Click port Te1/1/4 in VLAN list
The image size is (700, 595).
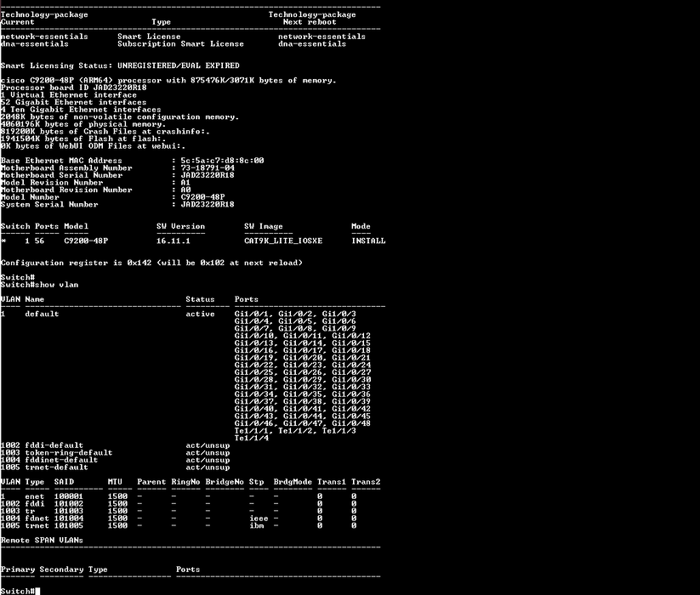click(252, 438)
